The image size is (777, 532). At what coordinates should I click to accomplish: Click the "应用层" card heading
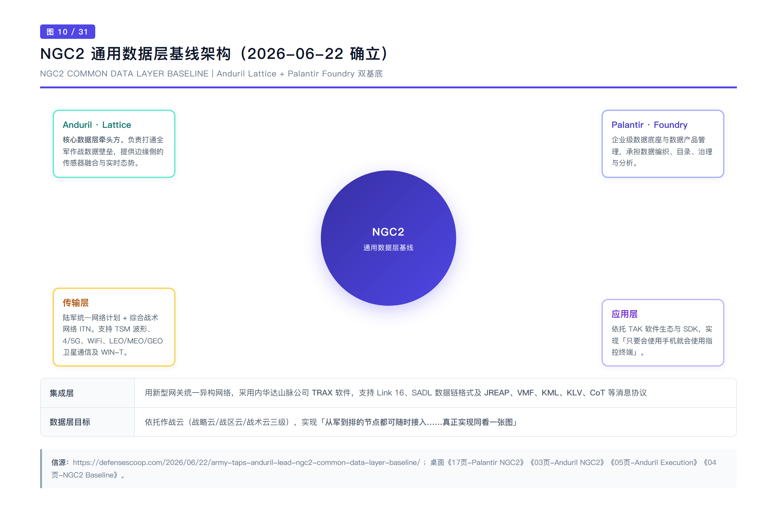tap(624, 314)
